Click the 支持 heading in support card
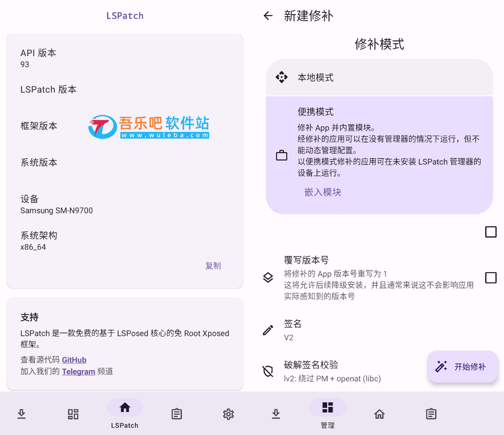504x435 pixels. point(29,317)
